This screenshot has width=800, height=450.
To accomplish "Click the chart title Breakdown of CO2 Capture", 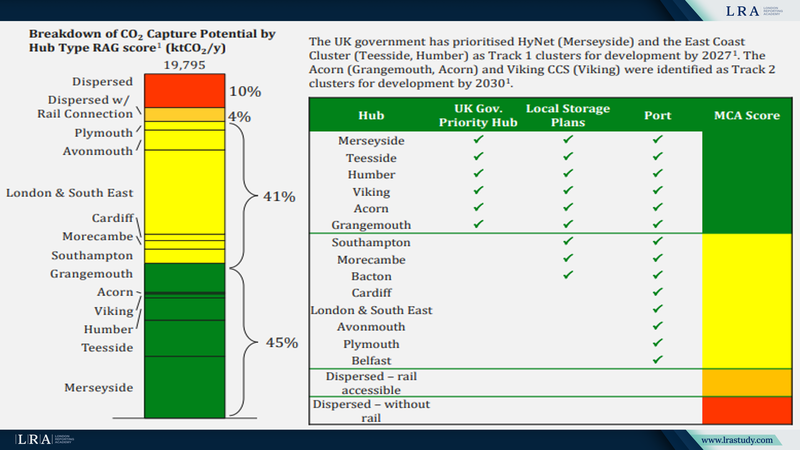I will (152, 41).
